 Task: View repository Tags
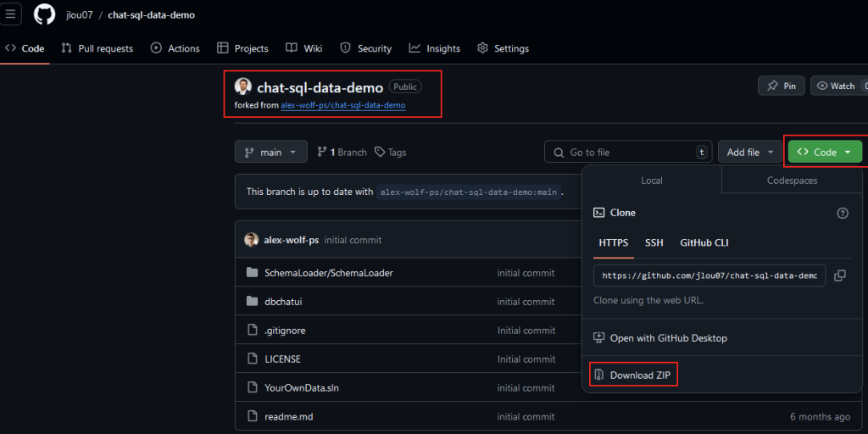click(x=390, y=153)
